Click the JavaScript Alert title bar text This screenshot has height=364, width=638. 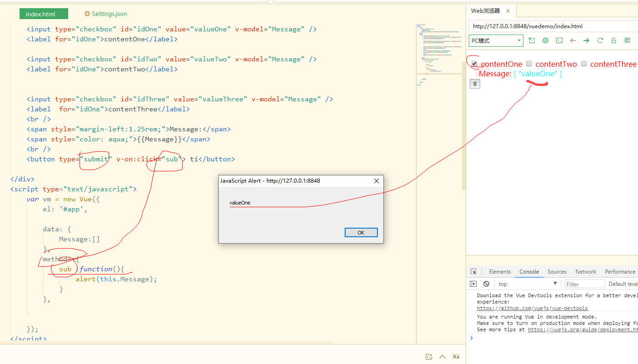270,181
